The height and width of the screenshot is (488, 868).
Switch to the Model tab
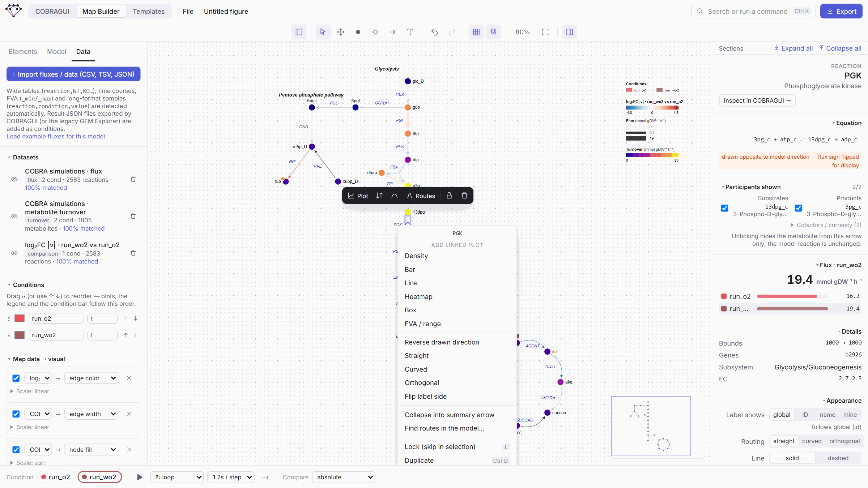56,52
